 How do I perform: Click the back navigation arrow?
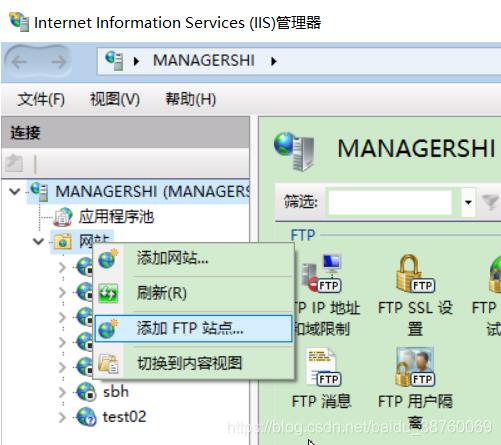pyautogui.click(x=20, y=62)
